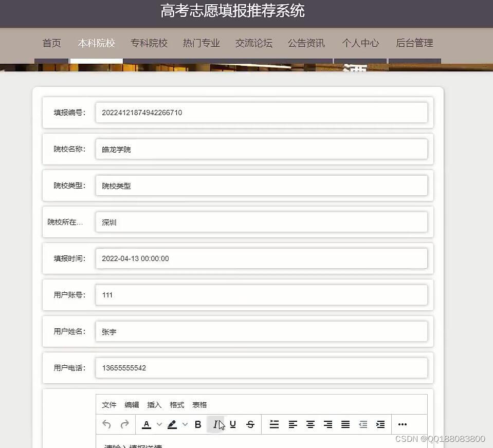This screenshot has height=448, width=493.
Task: Apply Italic formatting in the text editor
Action: click(216, 424)
